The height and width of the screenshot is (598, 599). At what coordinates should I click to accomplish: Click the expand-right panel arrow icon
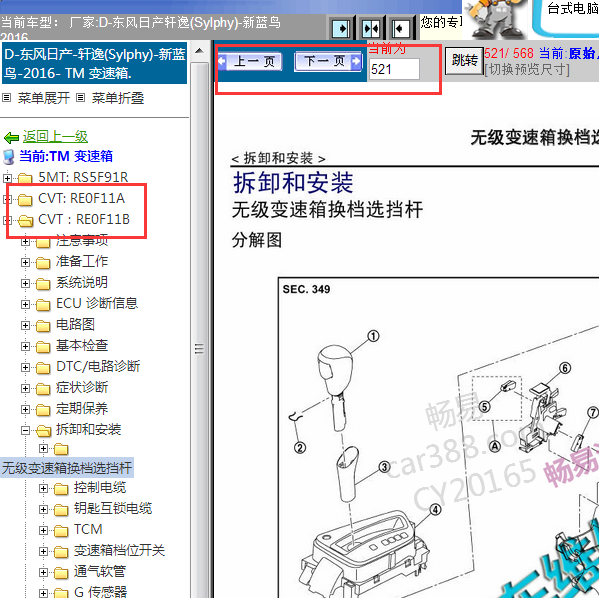(341, 29)
